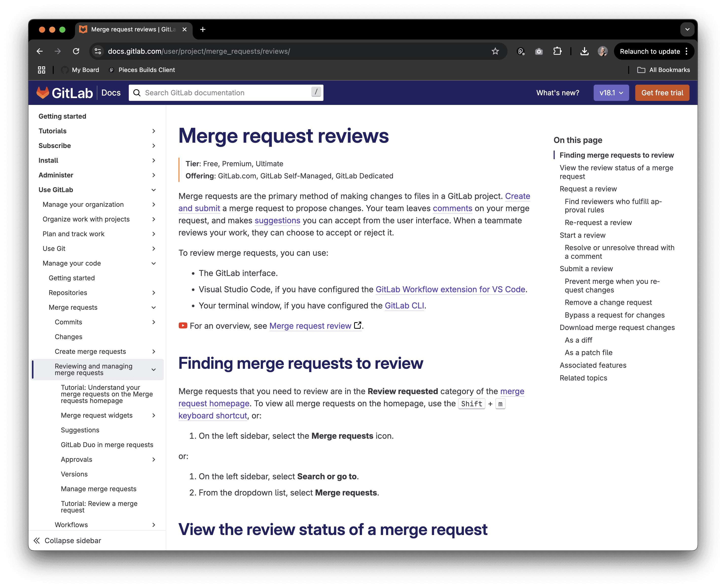726x588 pixels.
Task: Open the Pieces Builds Client bookmark
Action: pos(142,70)
